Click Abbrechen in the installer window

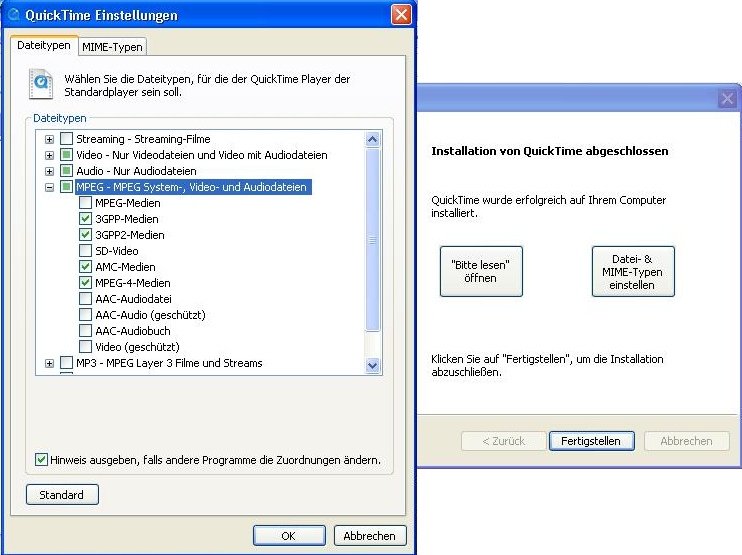click(686, 441)
